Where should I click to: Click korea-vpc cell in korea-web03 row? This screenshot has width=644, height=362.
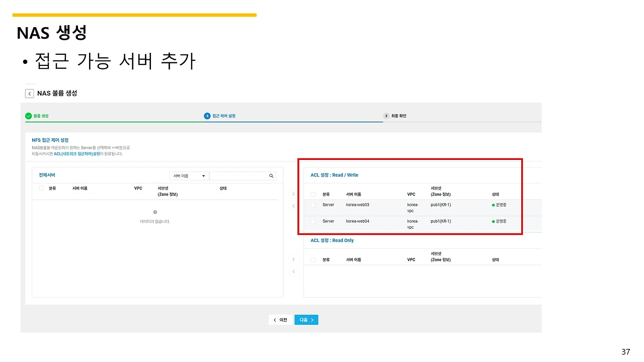[413, 208]
